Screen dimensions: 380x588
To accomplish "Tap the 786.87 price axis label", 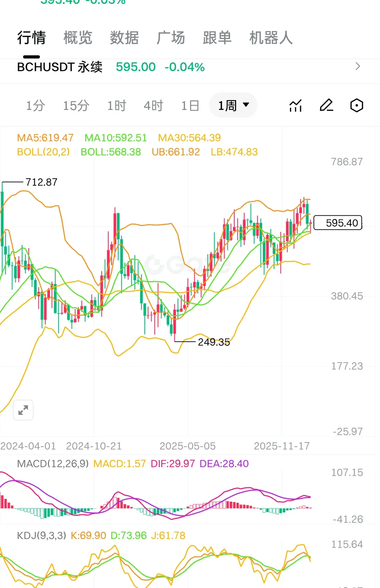I will 347,162.
